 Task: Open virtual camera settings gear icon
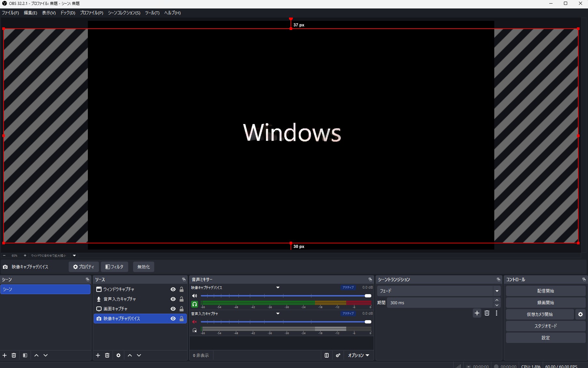click(581, 314)
